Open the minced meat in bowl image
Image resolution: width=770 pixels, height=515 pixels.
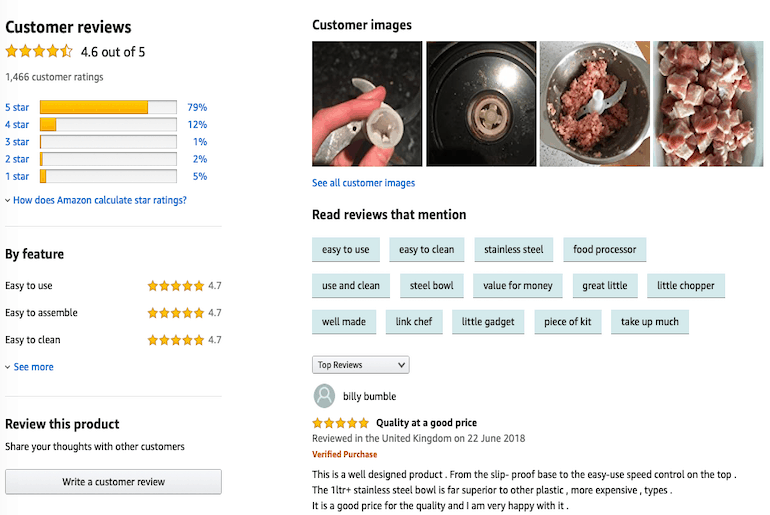[x=594, y=103]
